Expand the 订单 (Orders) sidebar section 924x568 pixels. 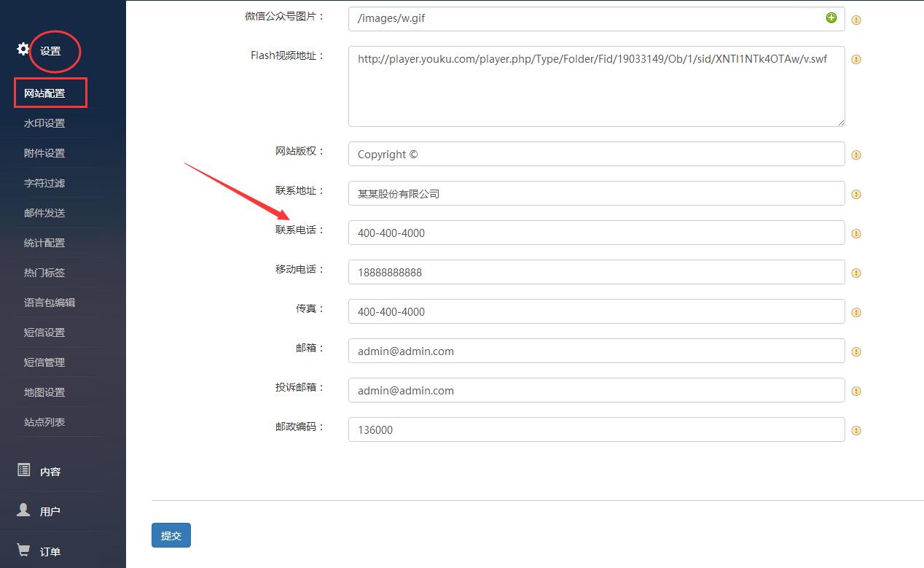click(50, 552)
